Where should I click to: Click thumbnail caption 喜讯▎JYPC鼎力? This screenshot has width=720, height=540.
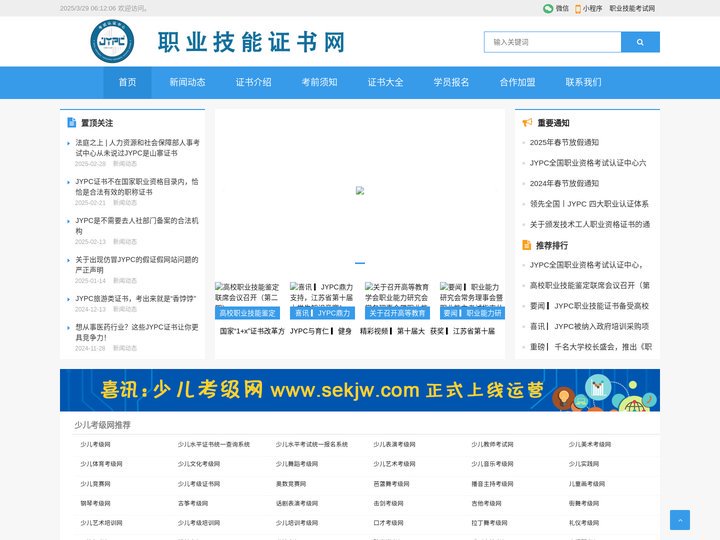pyautogui.click(x=322, y=313)
